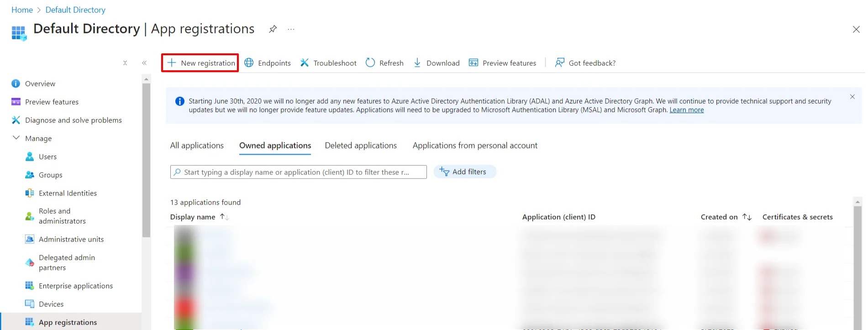
Task: Go to Default Directory breadcrumb
Action: pos(75,10)
